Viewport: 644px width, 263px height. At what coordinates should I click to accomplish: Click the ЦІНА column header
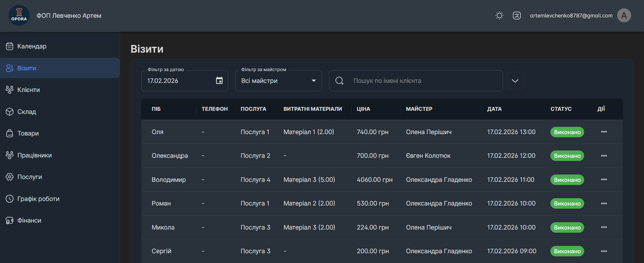click(363, 109)
